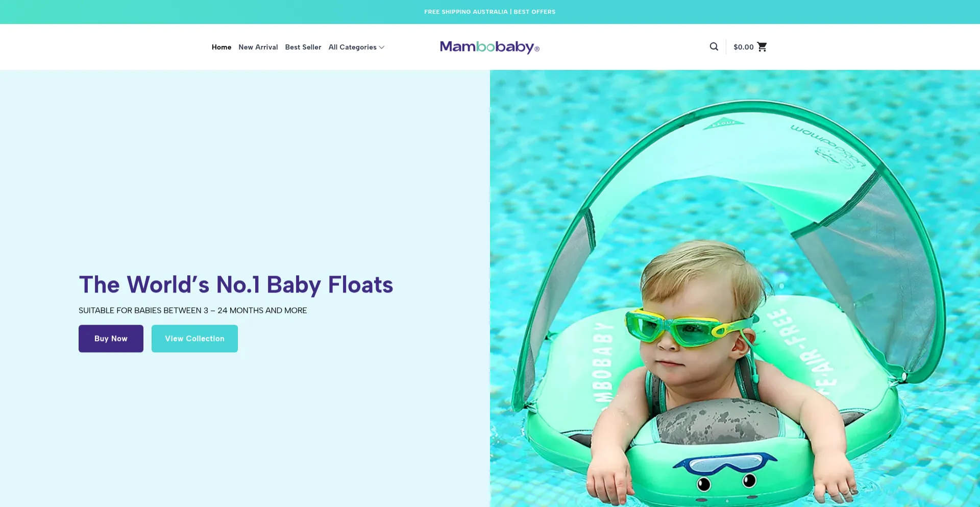Click the Mambobaby logo

486,47
